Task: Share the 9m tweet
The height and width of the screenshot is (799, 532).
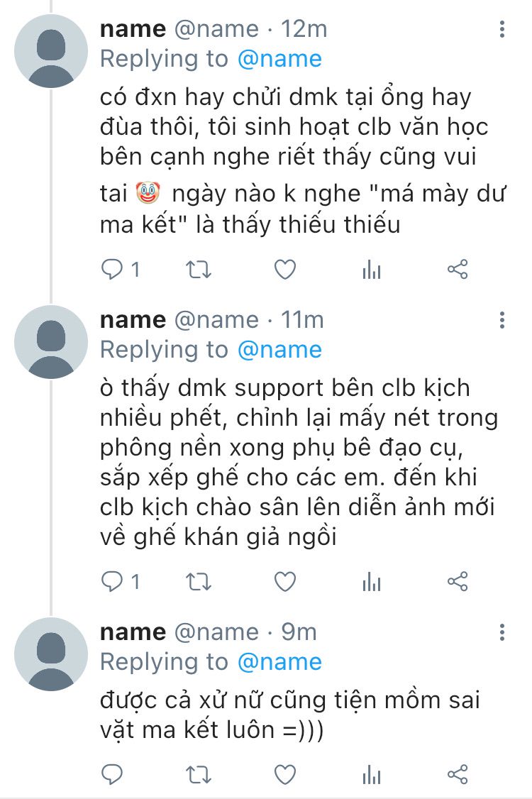Action: point(458,773)
